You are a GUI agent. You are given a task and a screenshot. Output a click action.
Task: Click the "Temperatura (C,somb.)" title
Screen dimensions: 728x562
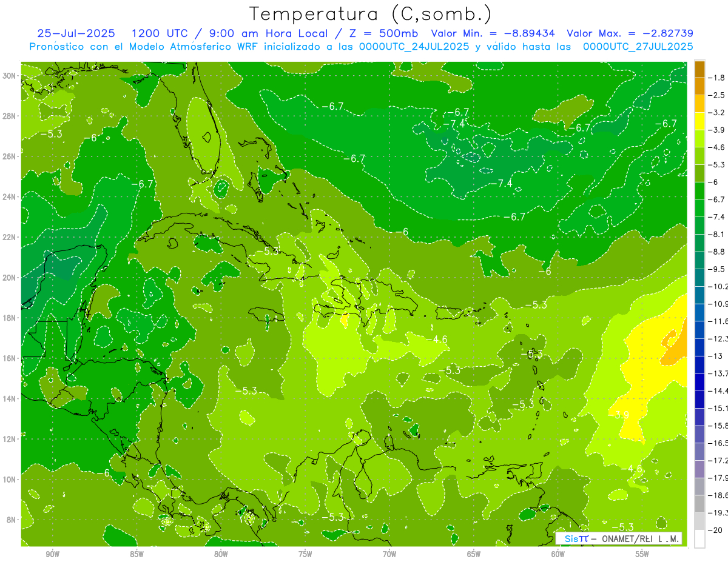371,14
